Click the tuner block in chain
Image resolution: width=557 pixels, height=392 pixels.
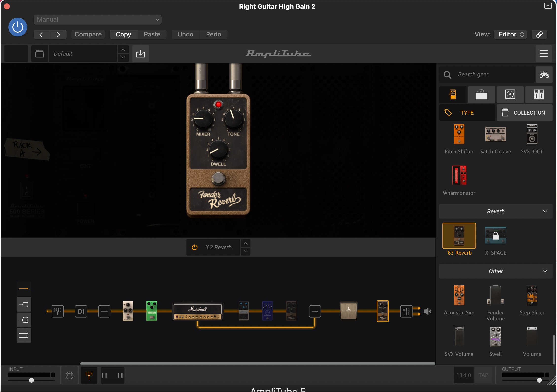(x=58, y=311)
